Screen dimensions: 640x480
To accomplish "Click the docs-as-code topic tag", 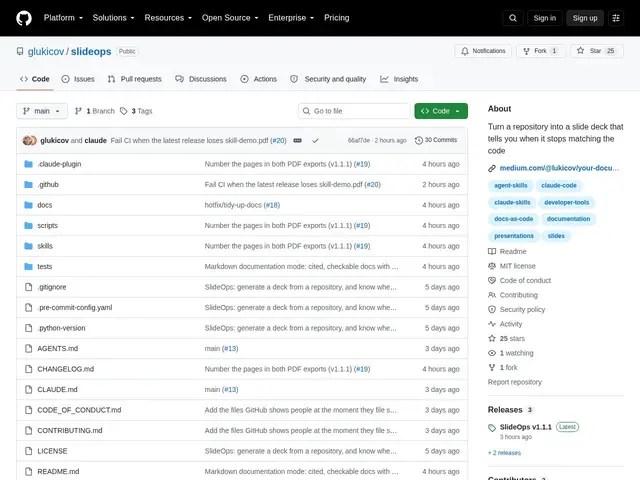I will [513, 219].
